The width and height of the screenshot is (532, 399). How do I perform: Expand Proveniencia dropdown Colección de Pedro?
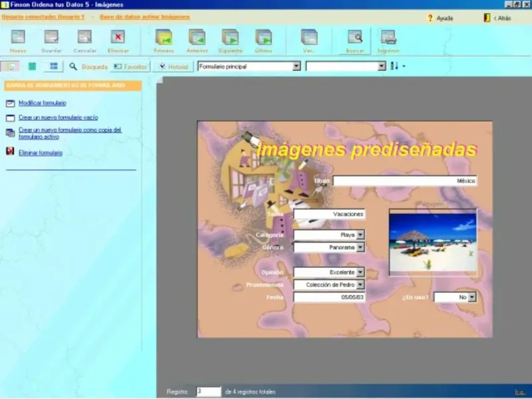click(360, 285)
